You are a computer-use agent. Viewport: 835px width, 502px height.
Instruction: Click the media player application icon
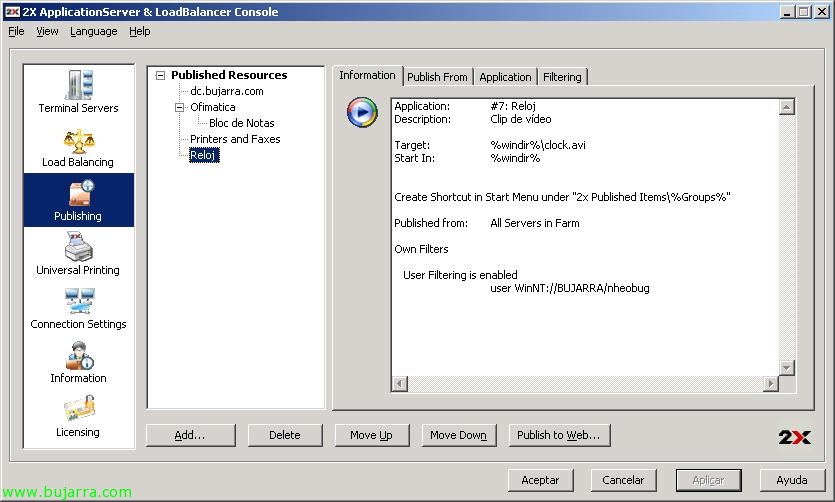click(x=362, y=112)
